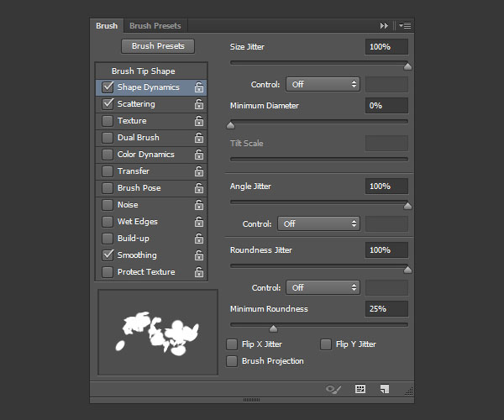The image size is (504, 420).
Task: Enable the Build-up checkbox
Action: pos(108,239)
